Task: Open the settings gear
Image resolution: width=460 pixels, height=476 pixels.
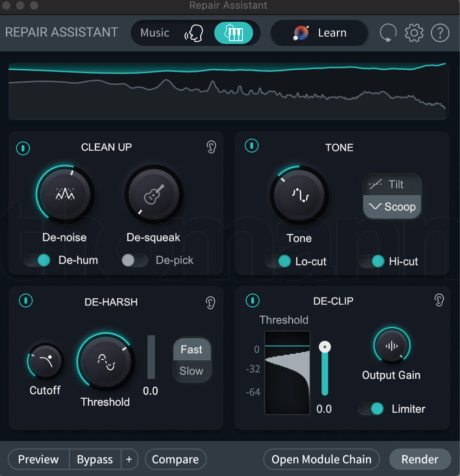Action: tap(414, 33)
